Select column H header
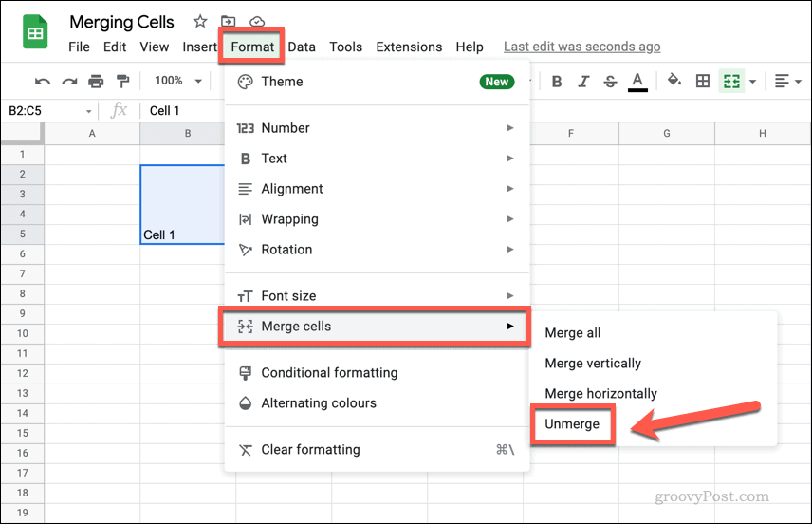This screenshot has height=524, width=812. pyautogui.click(x=763, y=134)
